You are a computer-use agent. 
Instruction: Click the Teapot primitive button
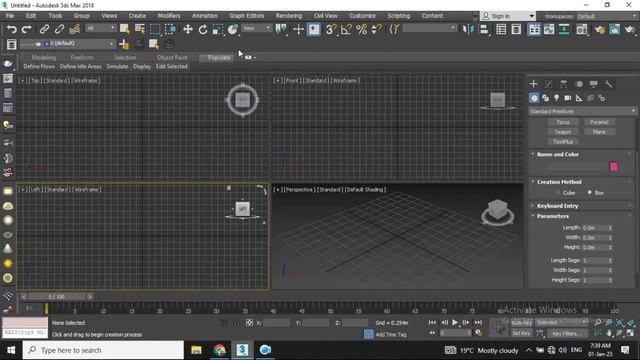tap(563, 132)
